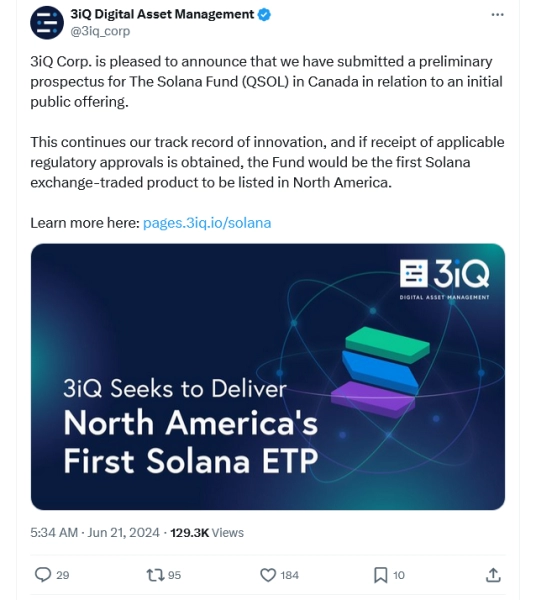Click the 29 replies count
Screen dimensions: 536x600
pyautogui.click(x=63, y=575)
